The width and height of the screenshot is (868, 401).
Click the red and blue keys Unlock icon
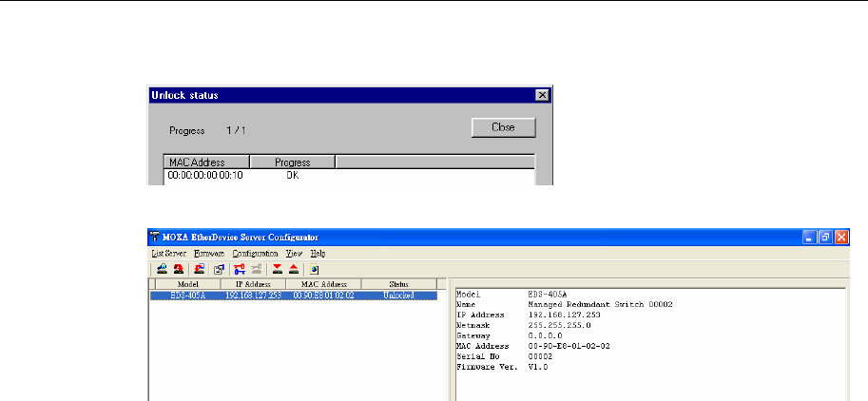tap(240, 269)
